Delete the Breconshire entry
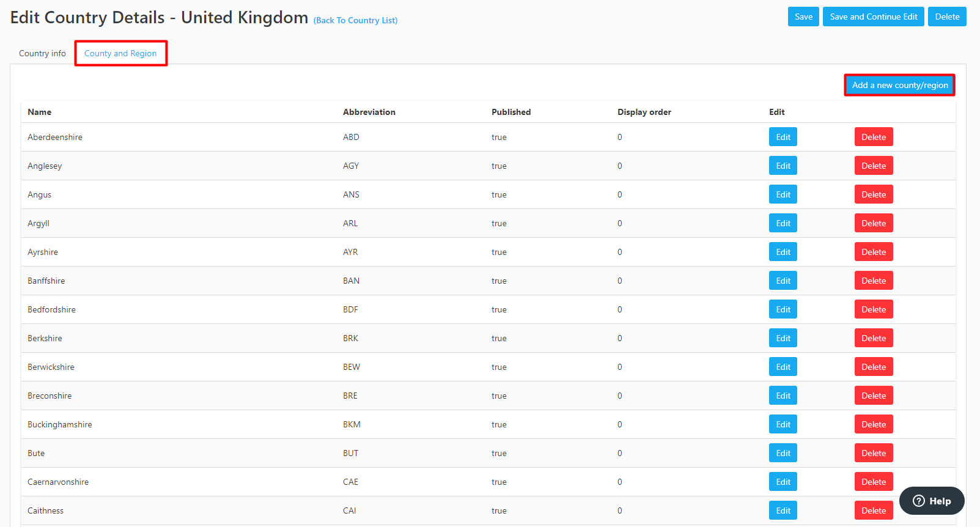This screenshot has width=980, height=527. pos(873,396)
